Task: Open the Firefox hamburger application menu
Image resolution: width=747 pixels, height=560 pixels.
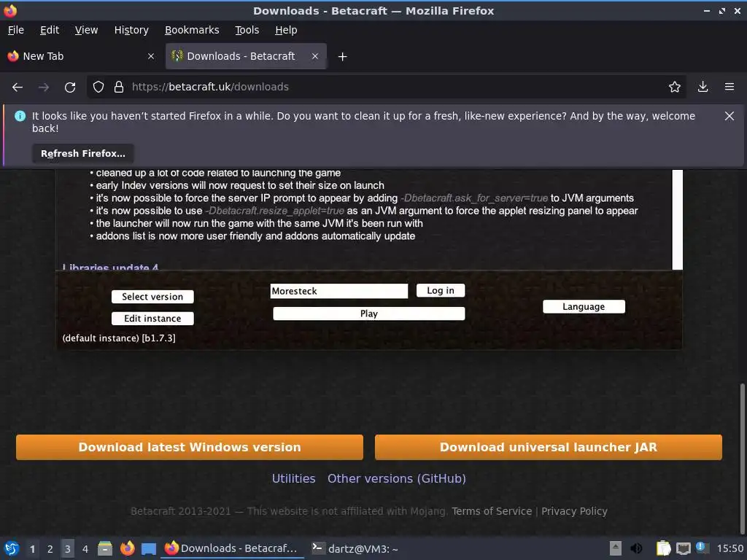Action: click(x=729, y=87)
